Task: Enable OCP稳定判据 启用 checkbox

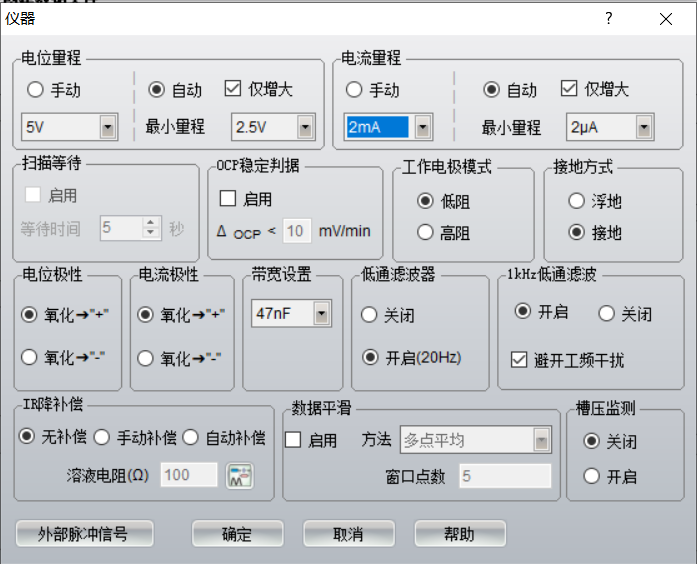Action: 228,198
